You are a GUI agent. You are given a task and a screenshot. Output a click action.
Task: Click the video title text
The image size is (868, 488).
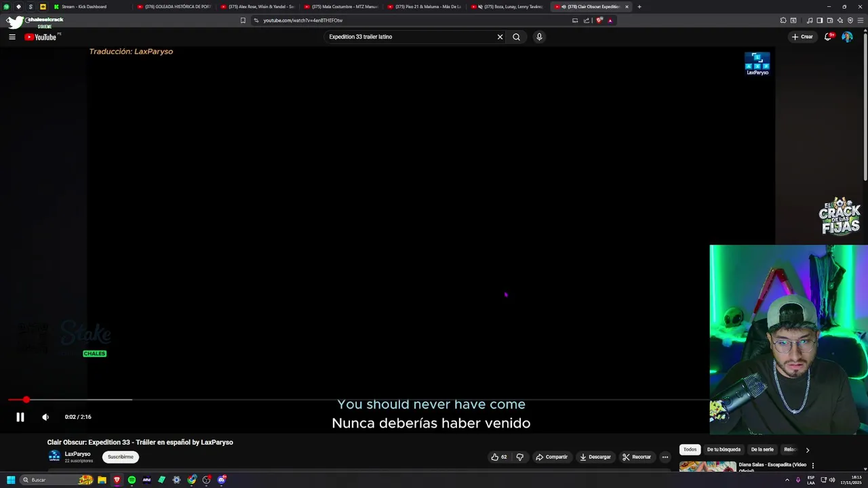click(x=140, y=442)
